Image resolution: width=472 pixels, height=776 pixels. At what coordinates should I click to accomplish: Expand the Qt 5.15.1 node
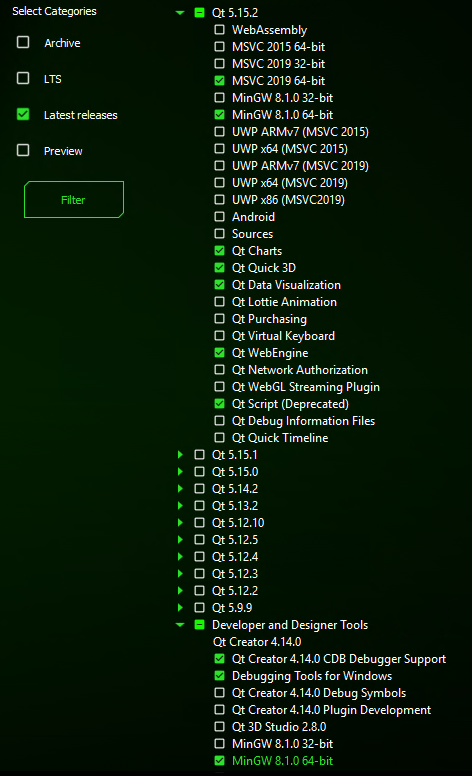point(180,454)
